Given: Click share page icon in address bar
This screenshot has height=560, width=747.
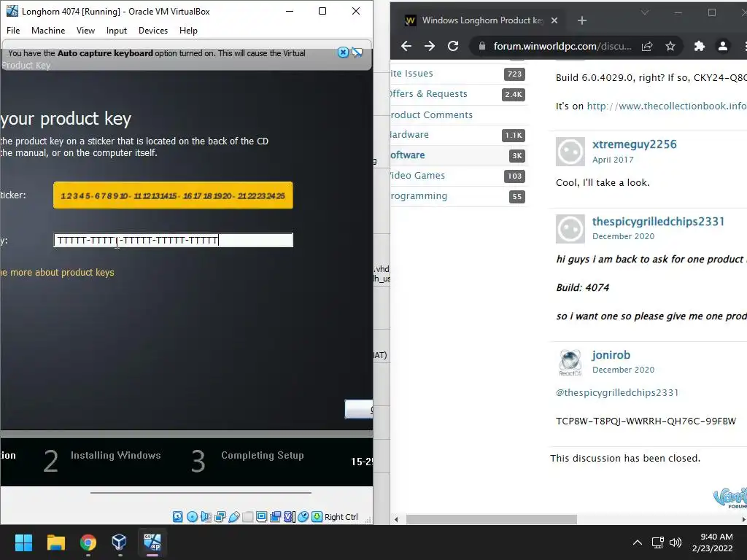Looking at the screenshot, I should (647, 46).
